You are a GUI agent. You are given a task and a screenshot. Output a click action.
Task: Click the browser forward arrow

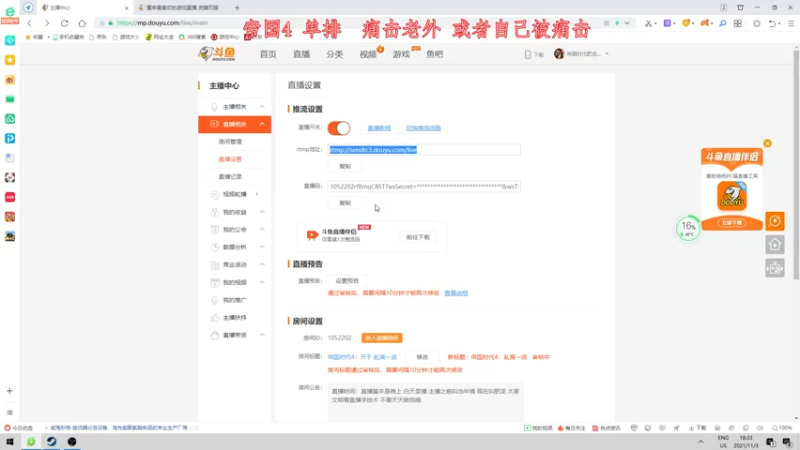point(46,23)
